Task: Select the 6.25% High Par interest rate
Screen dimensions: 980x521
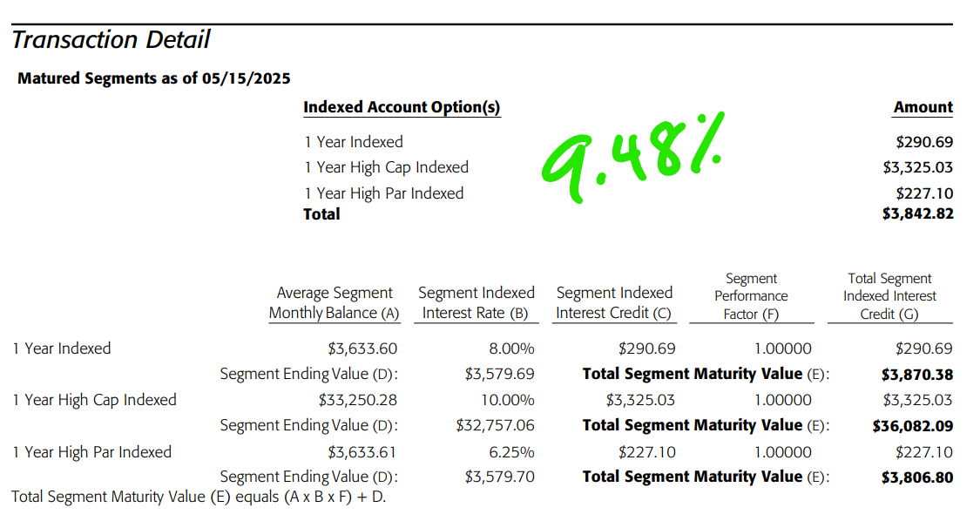Action: tap(511, 452)
